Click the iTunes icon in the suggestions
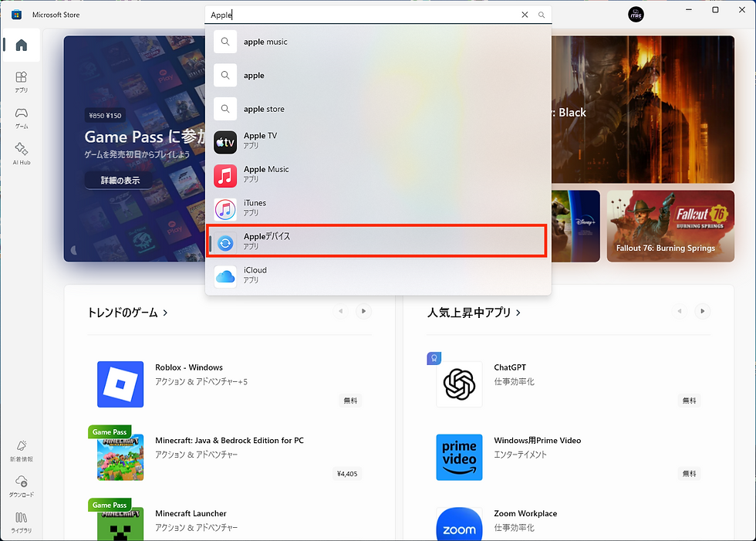 tap(225, 210)
